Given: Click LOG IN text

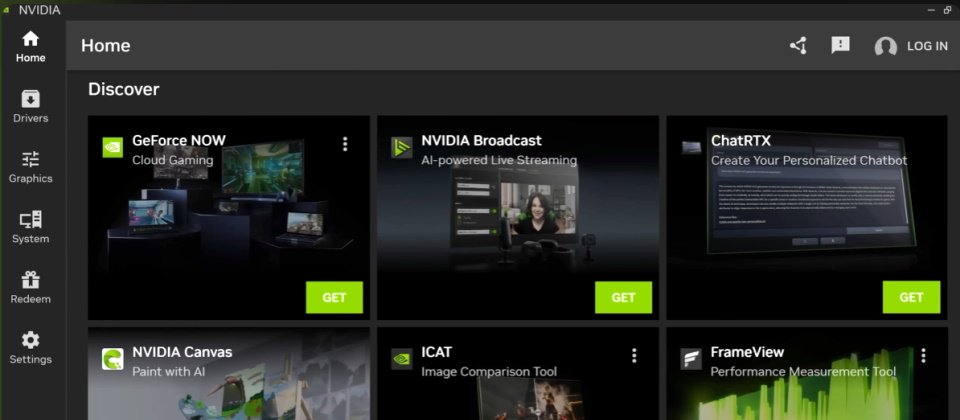Looking at the screenshot, I should point(927,46).
